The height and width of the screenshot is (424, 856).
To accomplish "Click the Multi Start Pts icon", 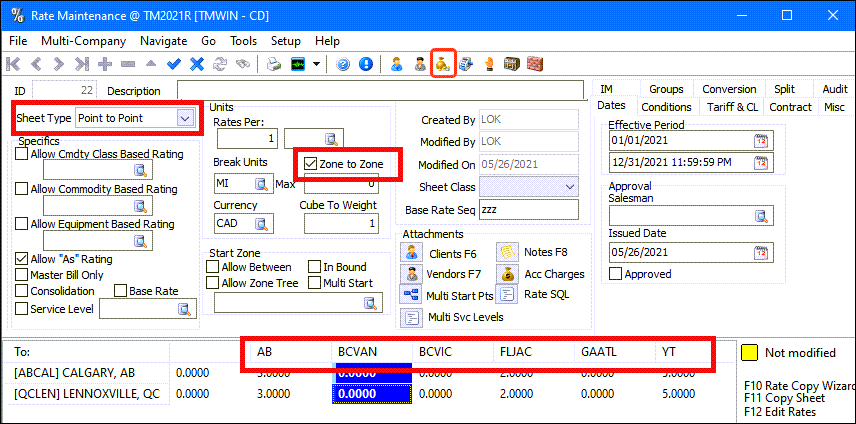I will tap(411, 294).
